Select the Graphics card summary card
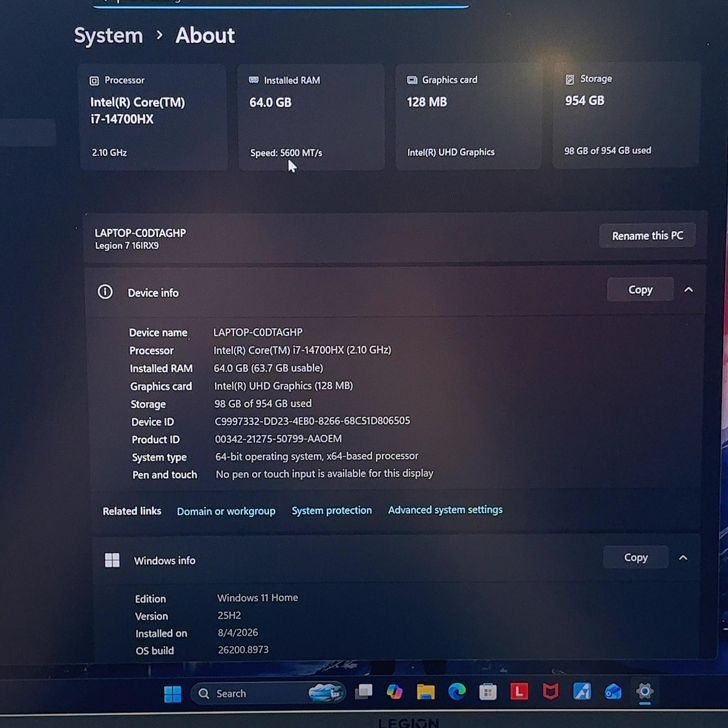 pos(468,116)
